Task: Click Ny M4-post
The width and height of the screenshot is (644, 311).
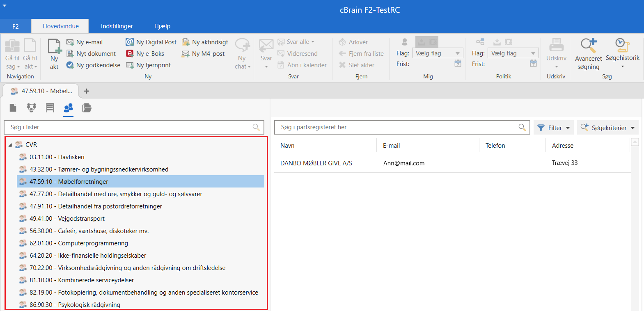Action: [203, 53]
